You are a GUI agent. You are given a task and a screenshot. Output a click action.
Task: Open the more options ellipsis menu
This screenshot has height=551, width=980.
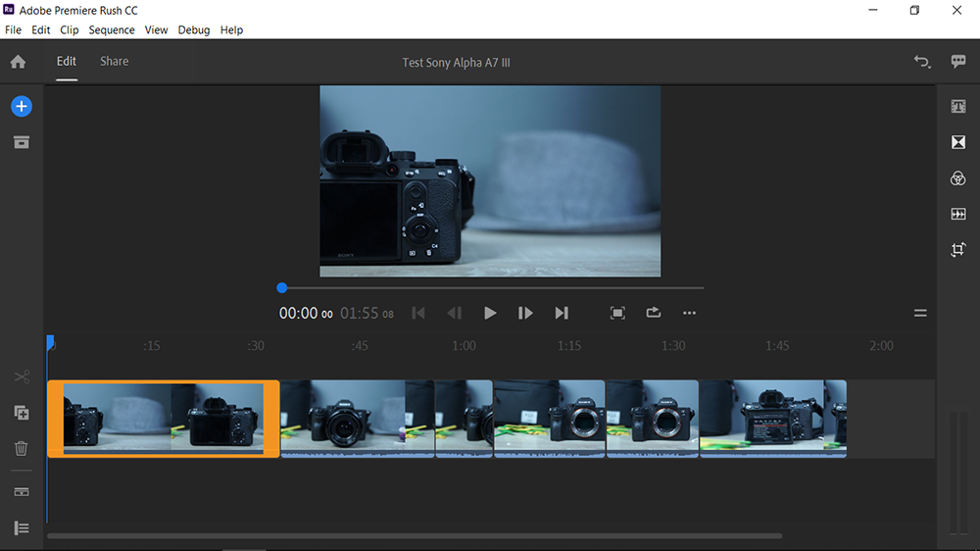[x=689, y=313]
